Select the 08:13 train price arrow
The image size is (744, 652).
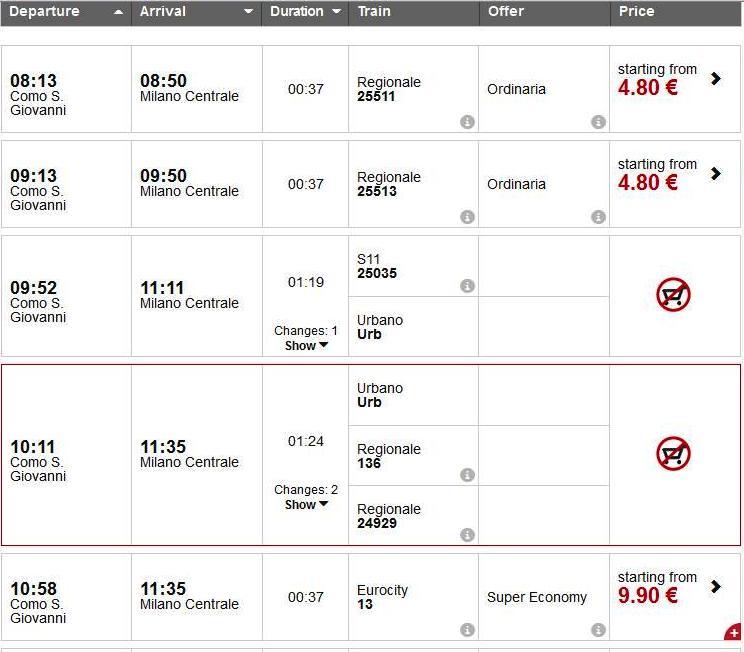point(715,78)
